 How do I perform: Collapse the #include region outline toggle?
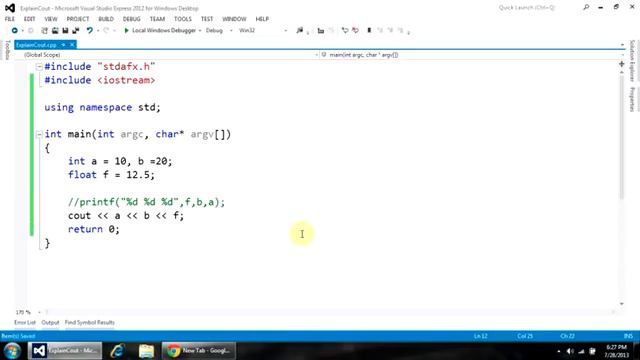tap(39, 67)
